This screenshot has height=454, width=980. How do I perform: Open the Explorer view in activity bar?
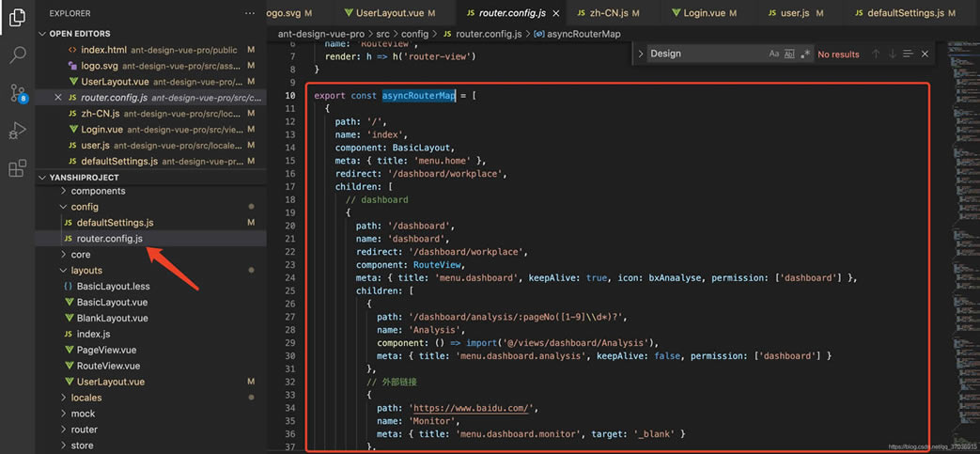click(x=18, y=17)
